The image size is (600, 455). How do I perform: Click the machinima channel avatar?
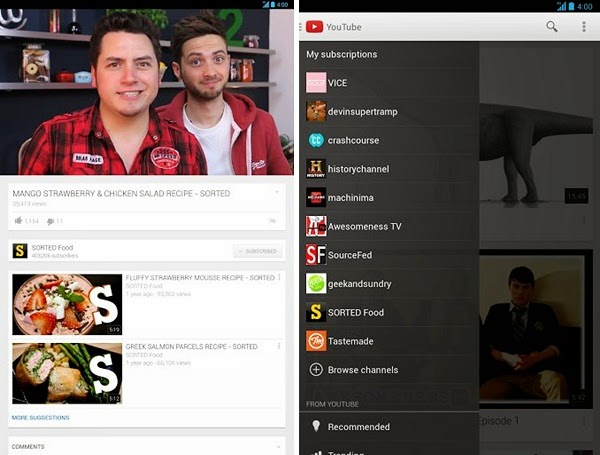316,197
